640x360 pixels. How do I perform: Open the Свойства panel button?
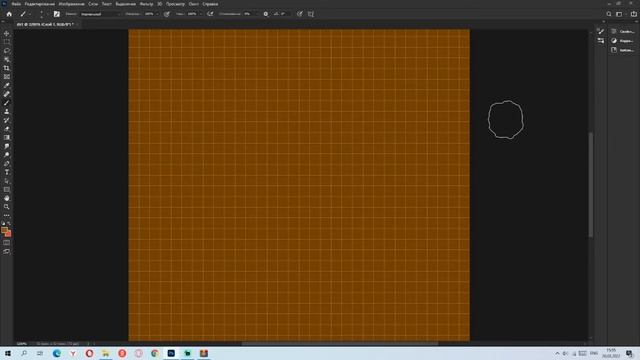coord(623,31)
